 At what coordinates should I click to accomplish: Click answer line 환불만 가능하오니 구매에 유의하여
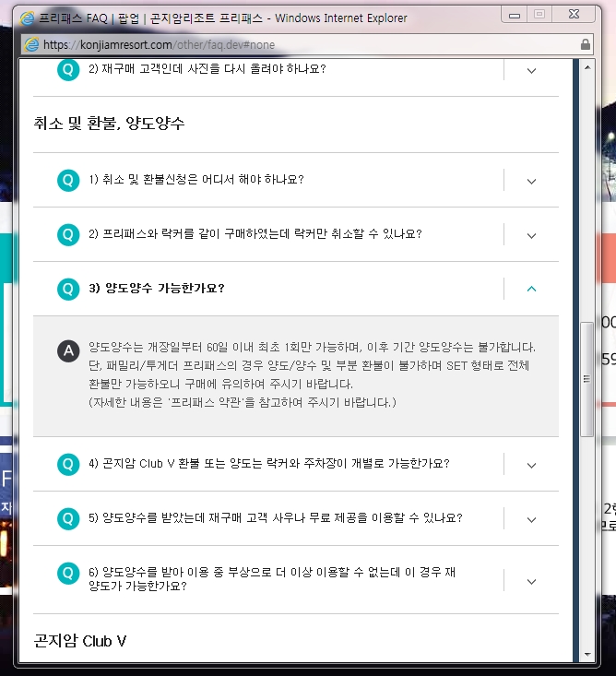tap(220, 384)
